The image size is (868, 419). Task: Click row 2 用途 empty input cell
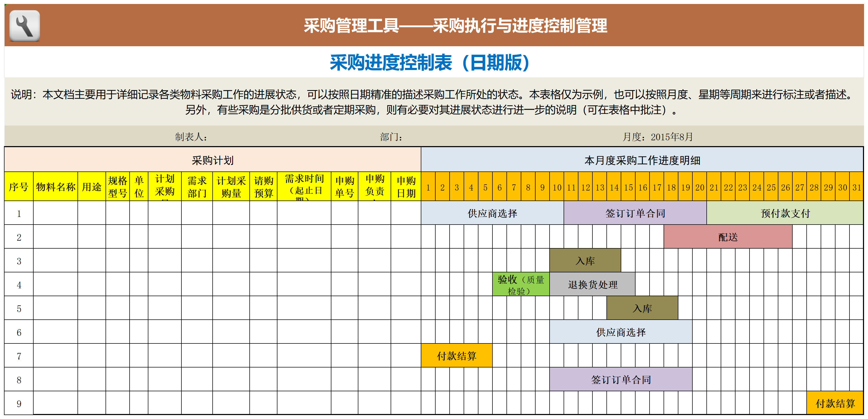coord(92,237)
